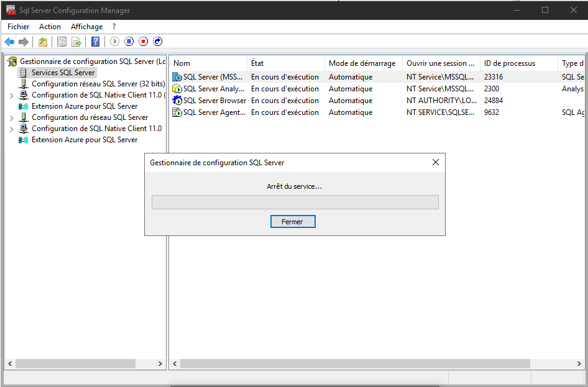Click the red Stop service icon
588x387 pixels.
coord(143,42)
